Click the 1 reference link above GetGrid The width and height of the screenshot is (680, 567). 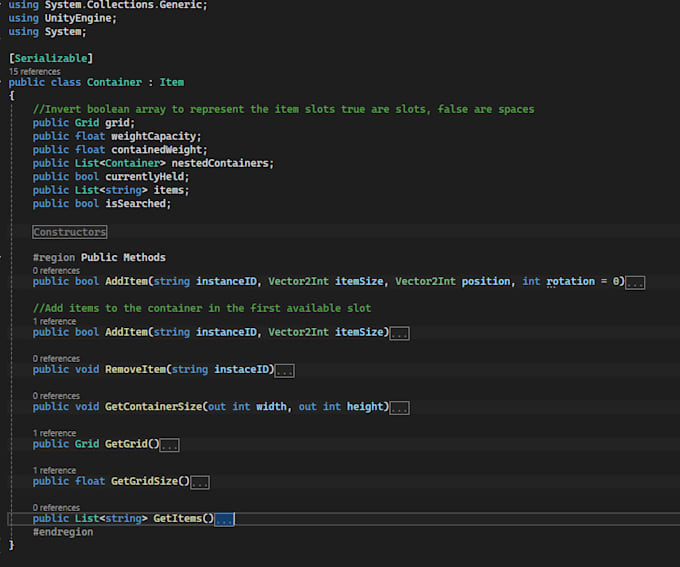point(54,433)
